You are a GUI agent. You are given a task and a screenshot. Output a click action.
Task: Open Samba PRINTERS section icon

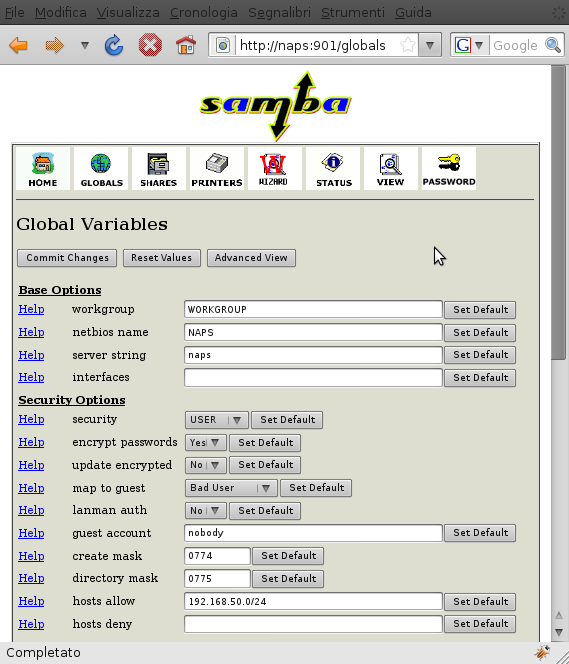217,169
